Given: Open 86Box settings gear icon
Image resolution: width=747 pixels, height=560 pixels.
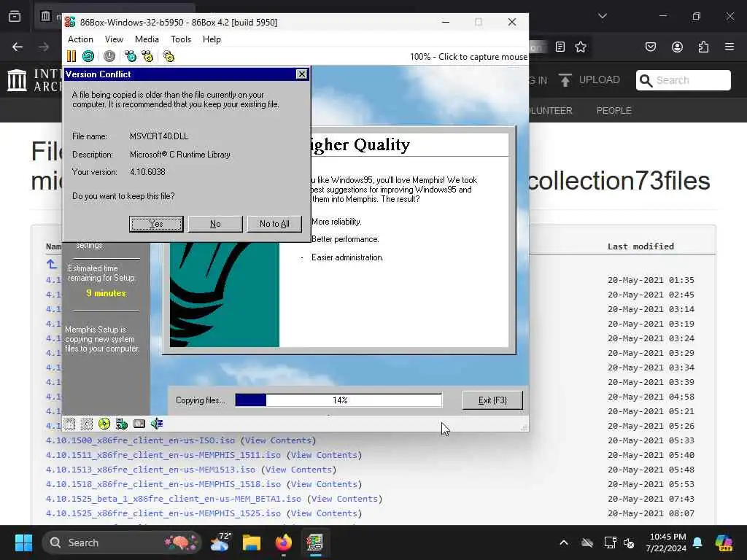Looking at the screenshot, I should 169,56.
